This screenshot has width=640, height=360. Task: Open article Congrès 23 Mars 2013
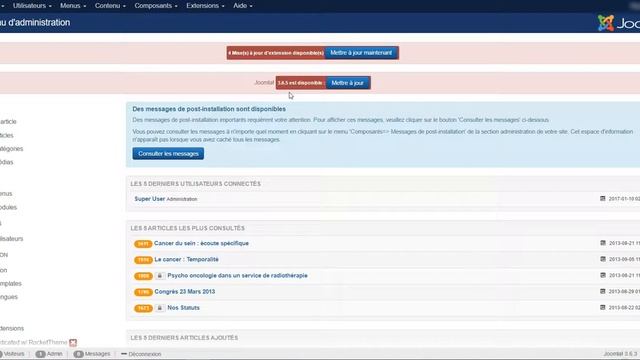click(x=184, y=291)
